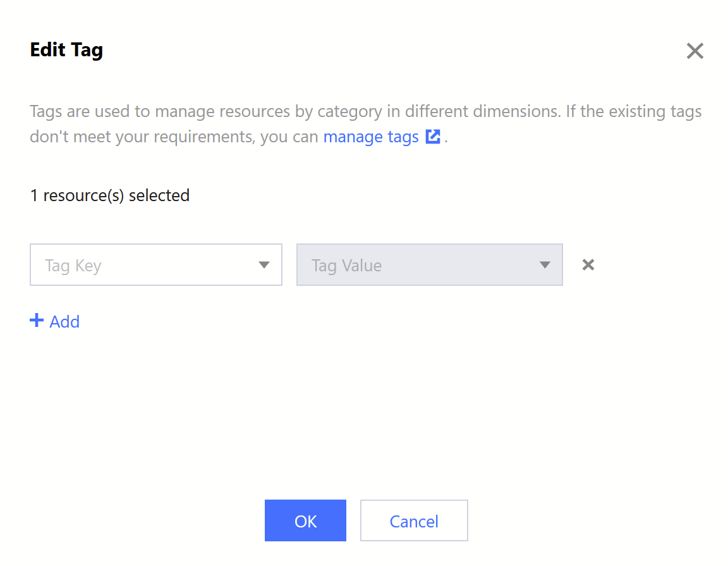This screenshot has height=566, width=728.
Task: Open the manage tags link
Action: pyautogui.click(x=371, y=137)
